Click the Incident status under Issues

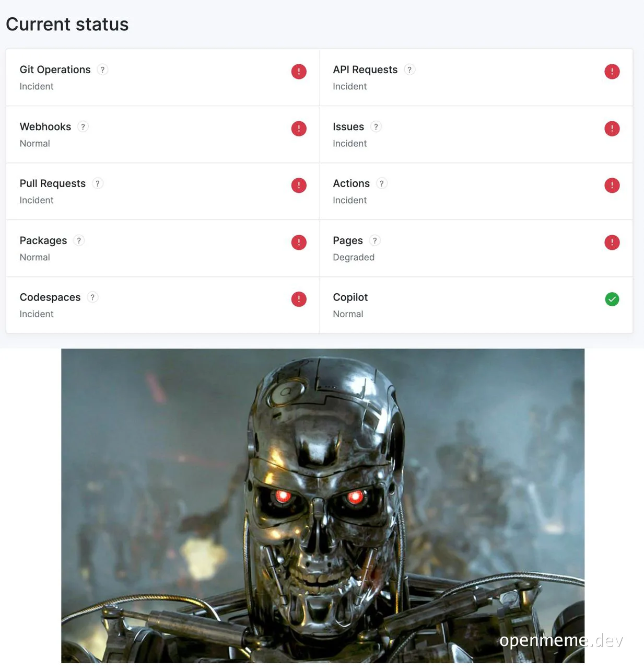(350, 144)
